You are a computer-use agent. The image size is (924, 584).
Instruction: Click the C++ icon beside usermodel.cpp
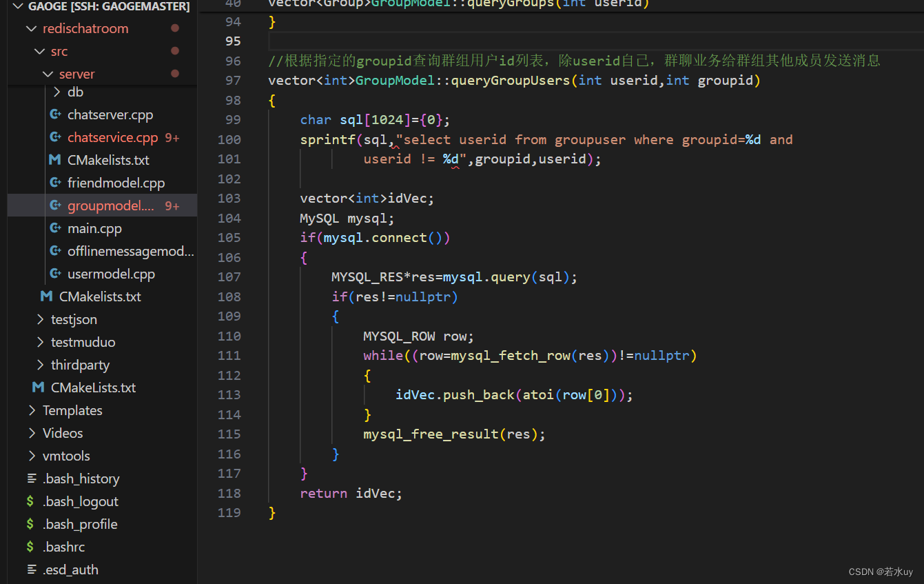(55, 274)
